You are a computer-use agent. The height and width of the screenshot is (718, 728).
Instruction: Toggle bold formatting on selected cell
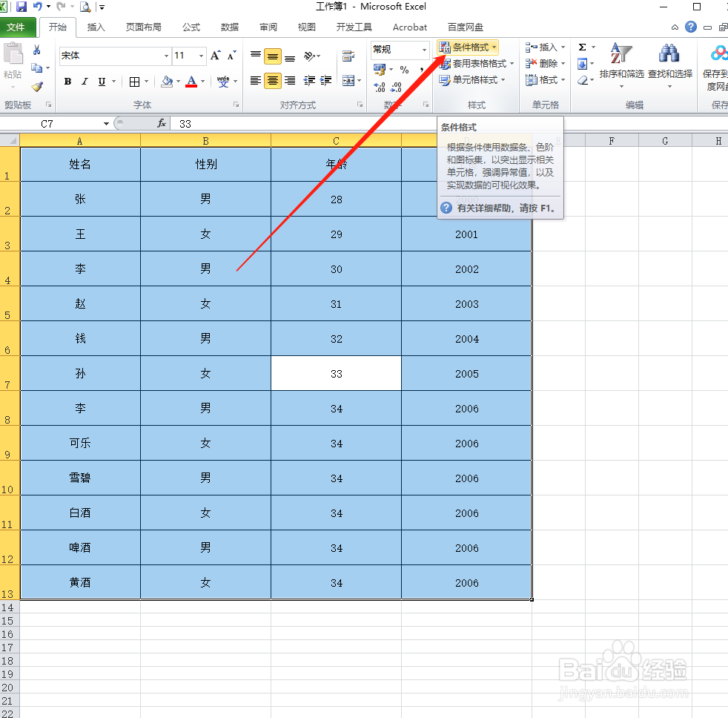pos(67,81)
